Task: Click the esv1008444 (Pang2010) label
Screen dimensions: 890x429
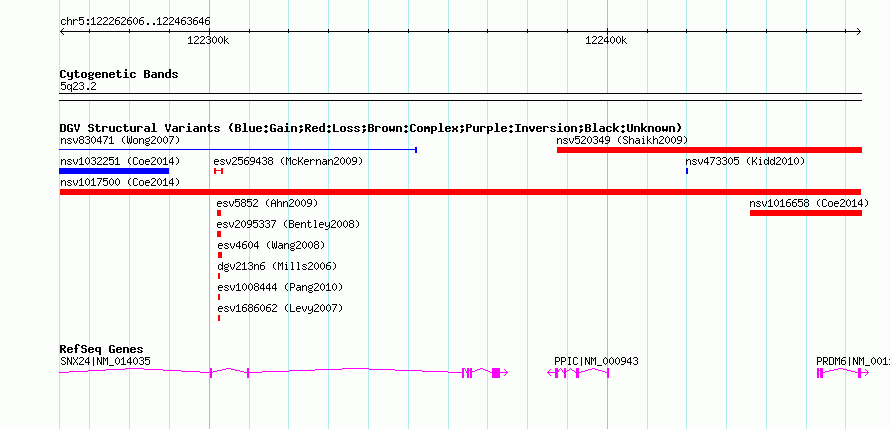Action: pyautogui.click(x=280, y=287)
